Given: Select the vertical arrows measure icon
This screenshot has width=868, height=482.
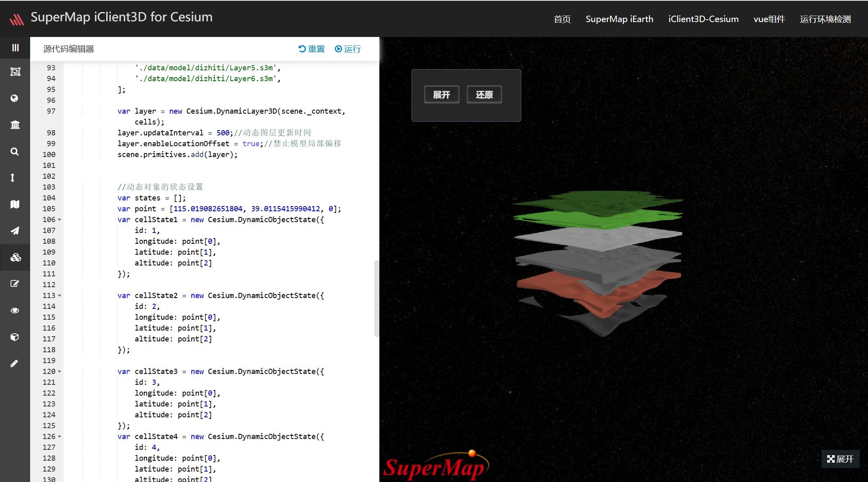Looking at the screenshot, I should pyautogui.click(x=12, y=178).
